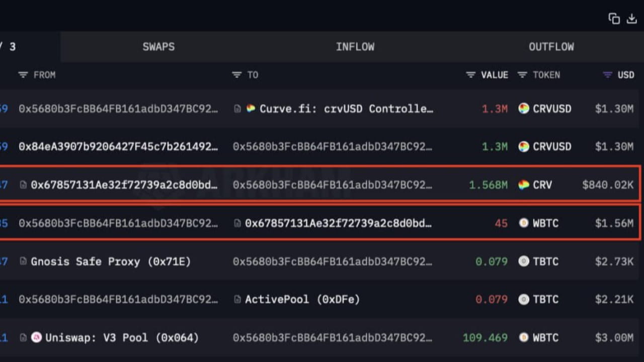Click the download icon at top right

click(x=632, y=19)
